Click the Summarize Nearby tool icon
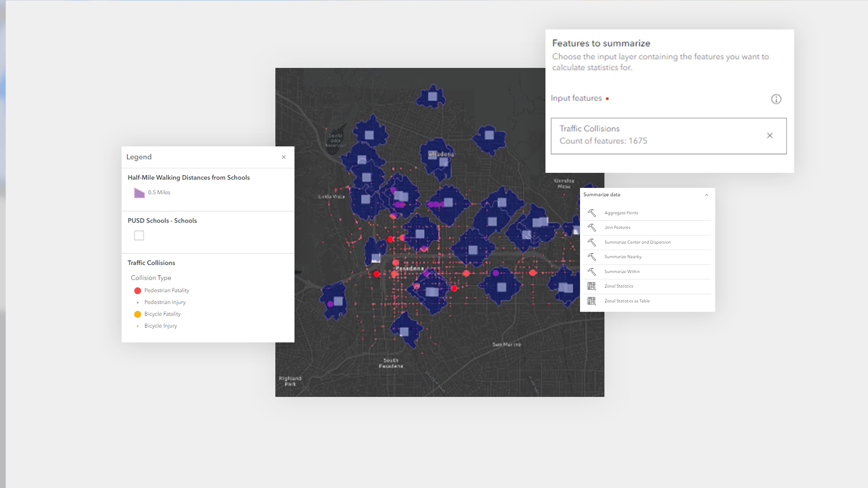The width and height of the screenshot is (868, 488). [591, 257]
